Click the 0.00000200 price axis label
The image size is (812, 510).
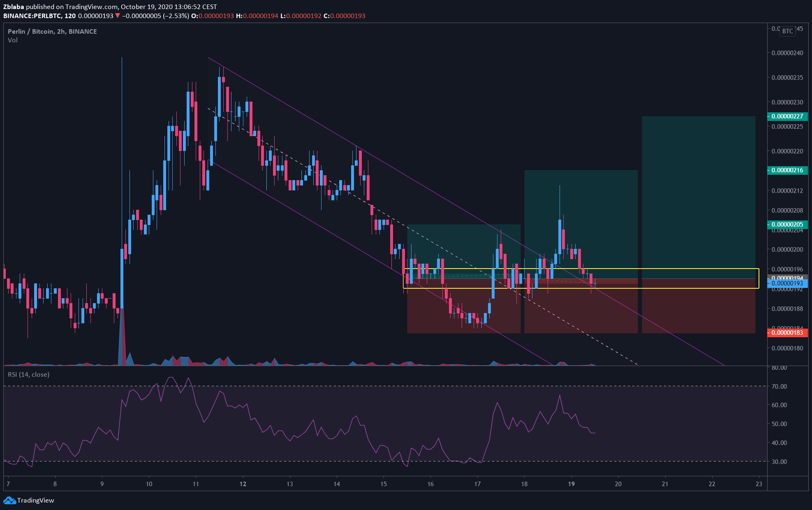tap(787, 250)
